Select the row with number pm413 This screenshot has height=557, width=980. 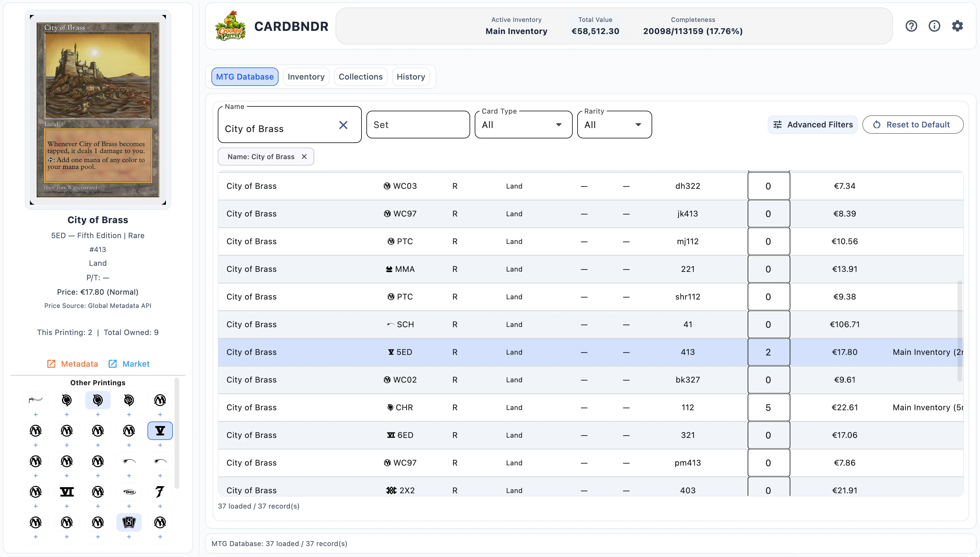pyautogui.click(x=591, y=463)
